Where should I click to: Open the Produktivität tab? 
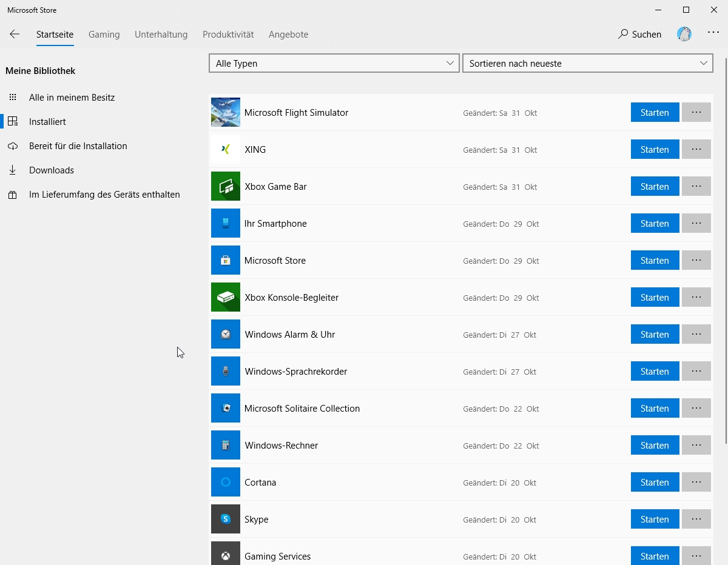pos(228,35)
